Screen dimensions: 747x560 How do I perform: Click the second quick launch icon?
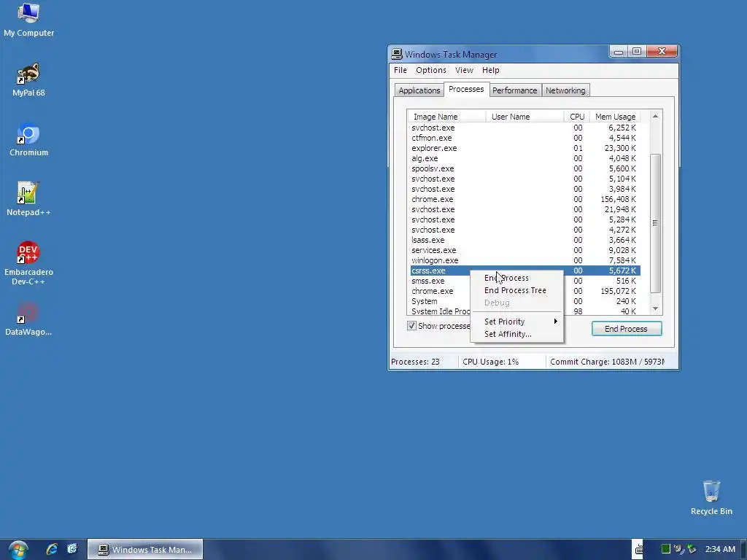click(x=72, y=549)
